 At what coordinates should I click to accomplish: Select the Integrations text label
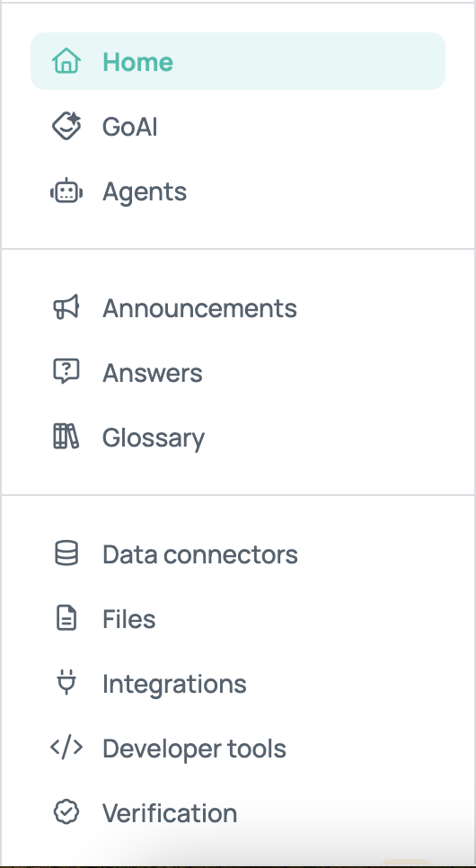coord(174,685)
